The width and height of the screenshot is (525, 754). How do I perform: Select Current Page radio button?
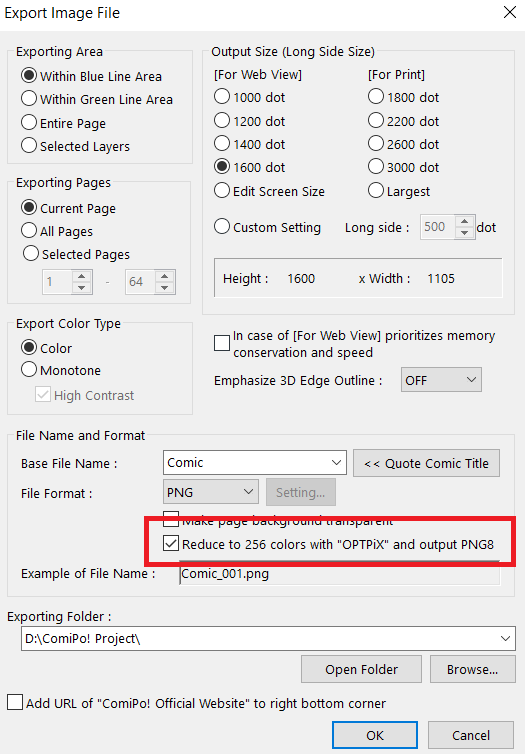pyautogui.click(x=29, y=207)
